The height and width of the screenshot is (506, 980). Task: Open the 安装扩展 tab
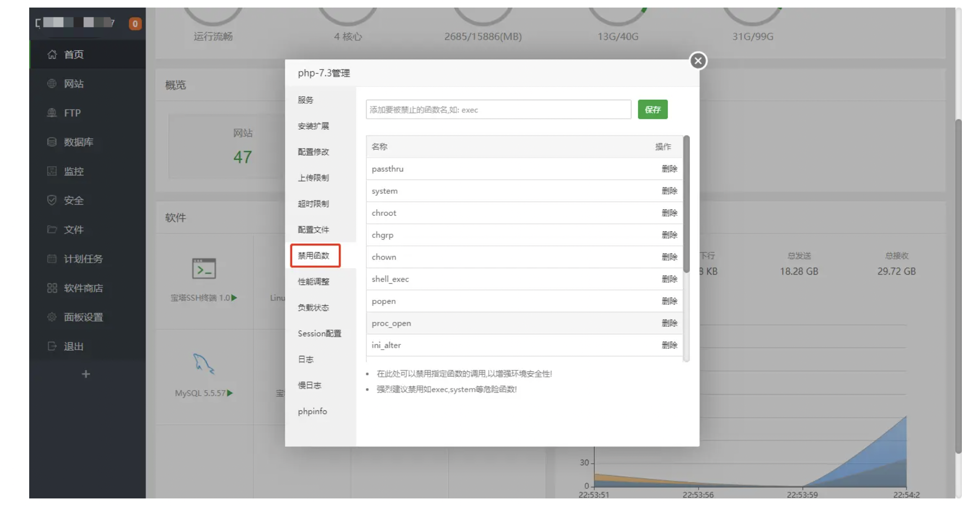313,126
